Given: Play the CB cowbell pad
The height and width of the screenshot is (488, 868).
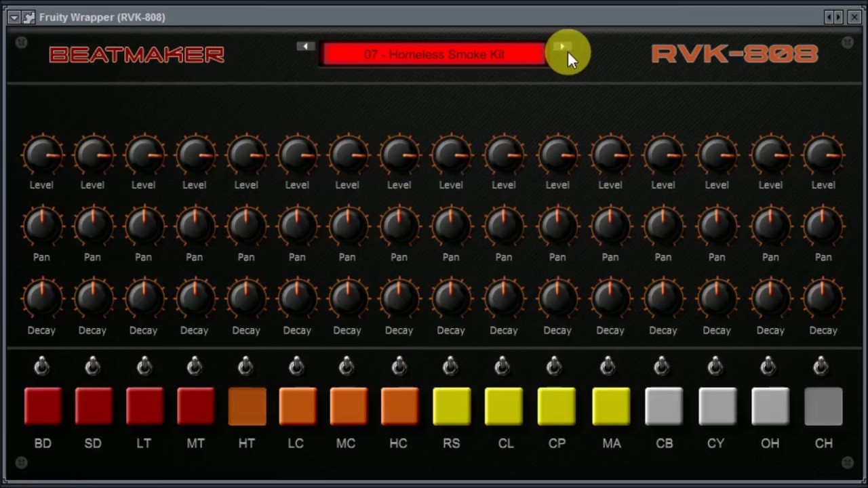Looking at the screenshot, I should [664, 406].
